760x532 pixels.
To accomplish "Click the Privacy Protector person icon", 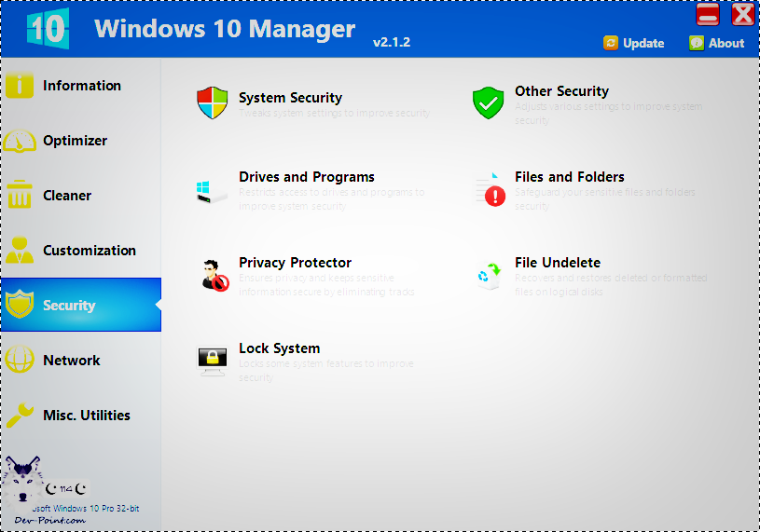I will point(214,275).
